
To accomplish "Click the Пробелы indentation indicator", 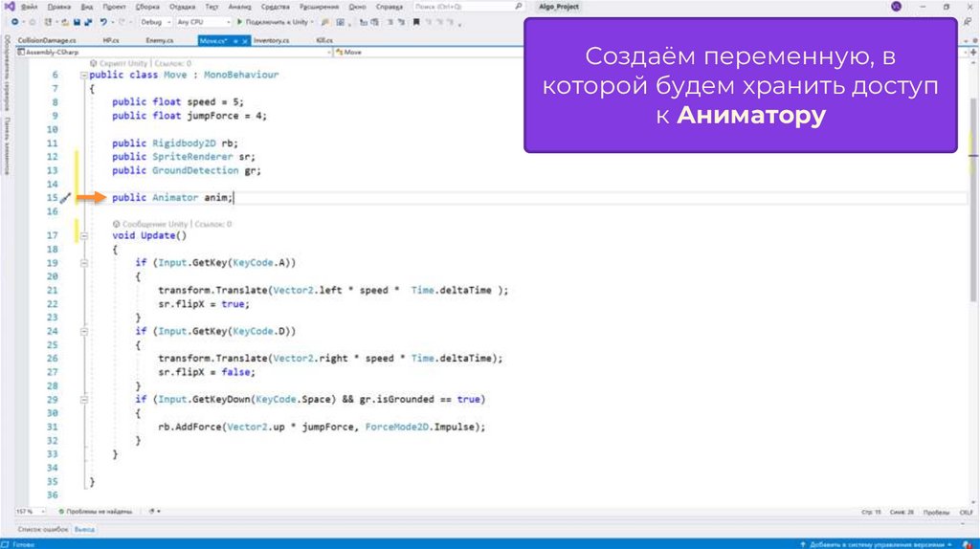I will (936, 512).
